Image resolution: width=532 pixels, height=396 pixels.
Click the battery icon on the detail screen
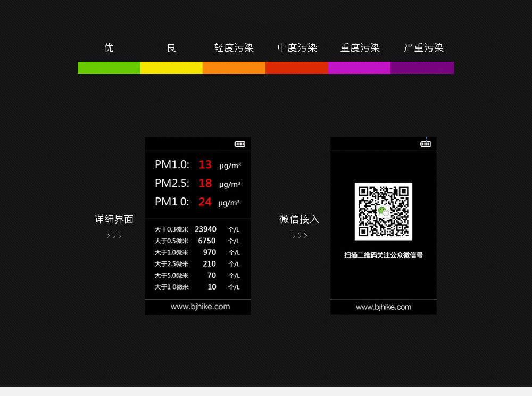click(240, 144)
